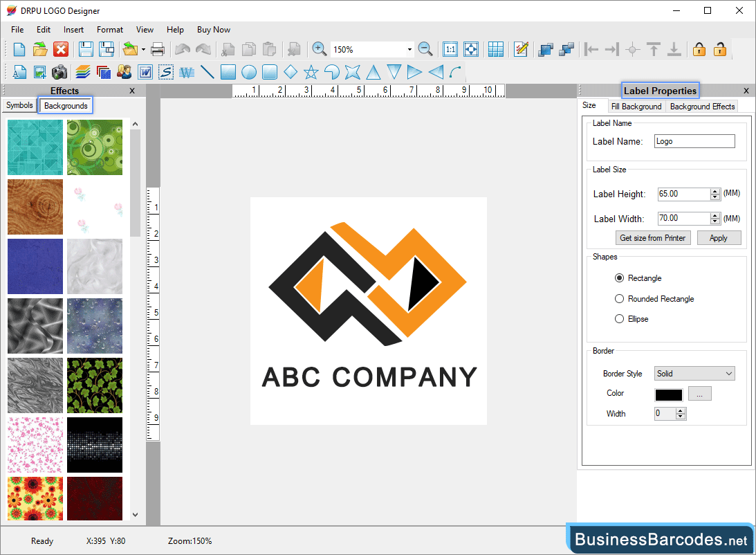756x555 pixels.
Task: Select the Arc drawing tool
Action: click(456, 73)
